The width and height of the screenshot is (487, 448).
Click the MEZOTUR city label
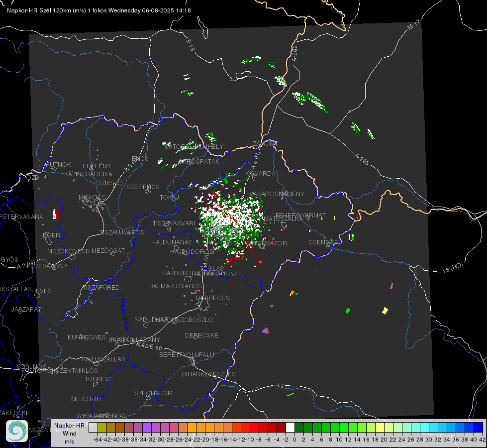coord(86,399)
